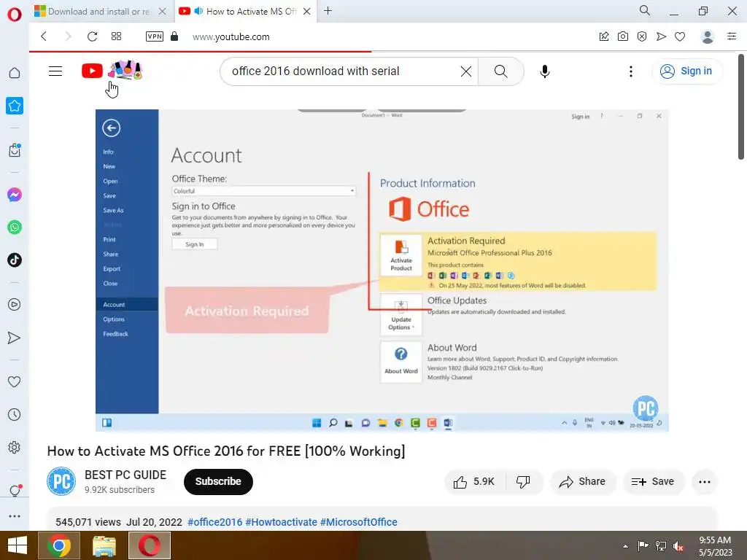Subscribe to BEST PC GUIDE
This screenshot has height=560, width=747.
pyautogui.click(x=218, y=481)
